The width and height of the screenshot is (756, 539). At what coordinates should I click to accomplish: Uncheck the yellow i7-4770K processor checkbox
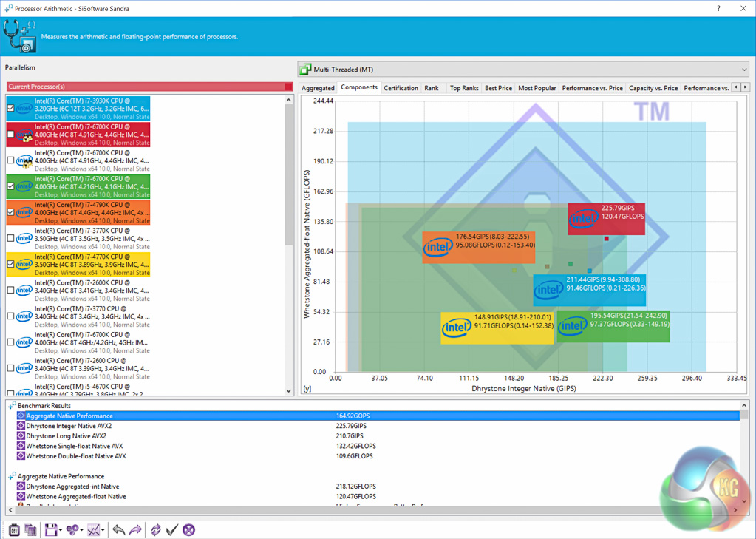[10, 264]
